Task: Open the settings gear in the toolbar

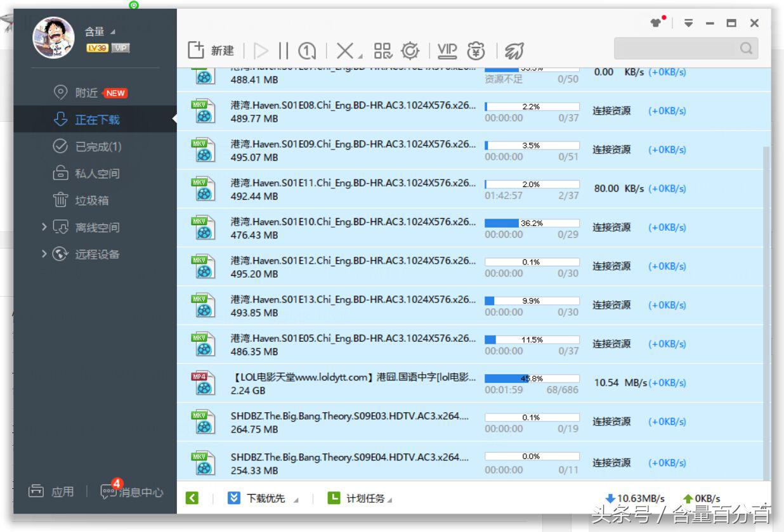Action: [410, 49]
